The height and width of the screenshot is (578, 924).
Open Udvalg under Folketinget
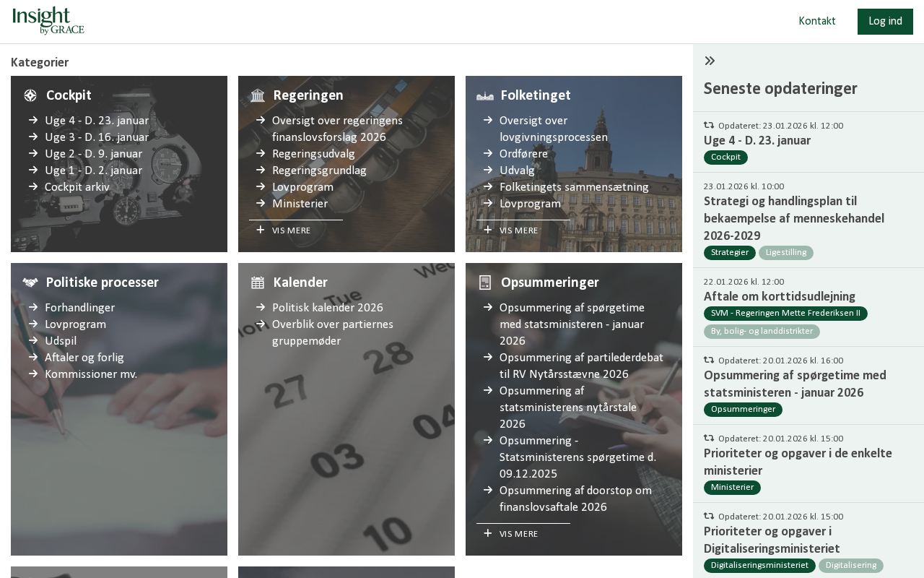pos(517,171)
